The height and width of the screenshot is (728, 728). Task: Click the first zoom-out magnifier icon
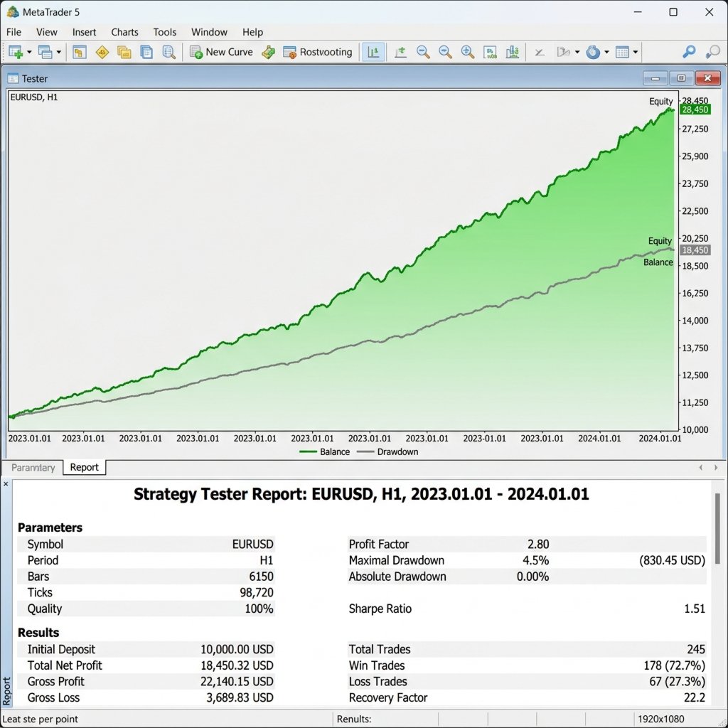coord(423,52)
